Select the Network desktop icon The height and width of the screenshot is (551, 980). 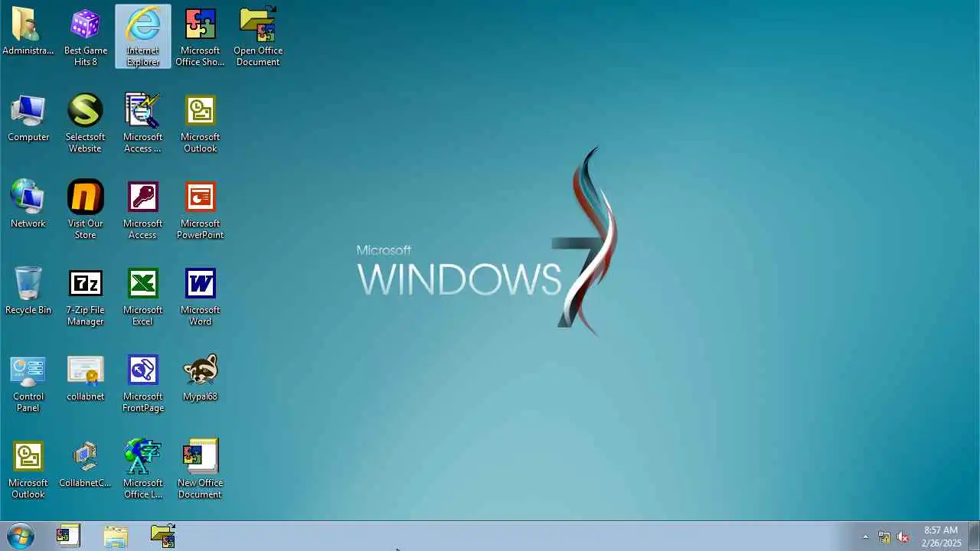[28, 204]
